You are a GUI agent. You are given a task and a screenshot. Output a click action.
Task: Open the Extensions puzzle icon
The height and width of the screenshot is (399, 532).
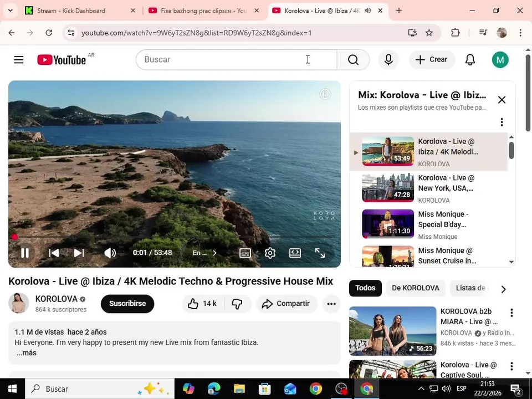tap(456, 33)
